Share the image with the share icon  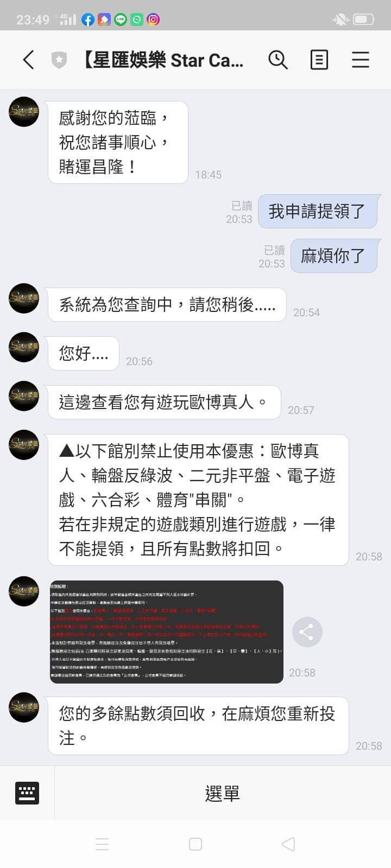[307, 632]
